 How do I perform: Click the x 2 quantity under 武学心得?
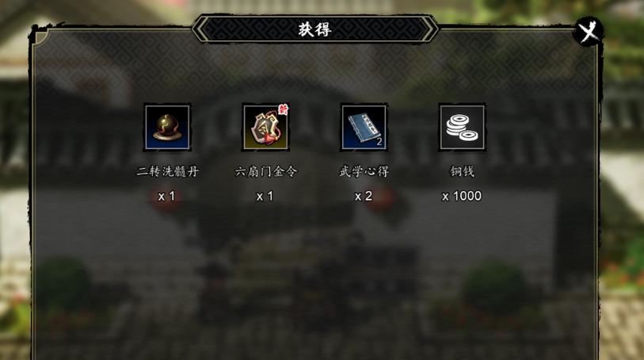point(364,197)
